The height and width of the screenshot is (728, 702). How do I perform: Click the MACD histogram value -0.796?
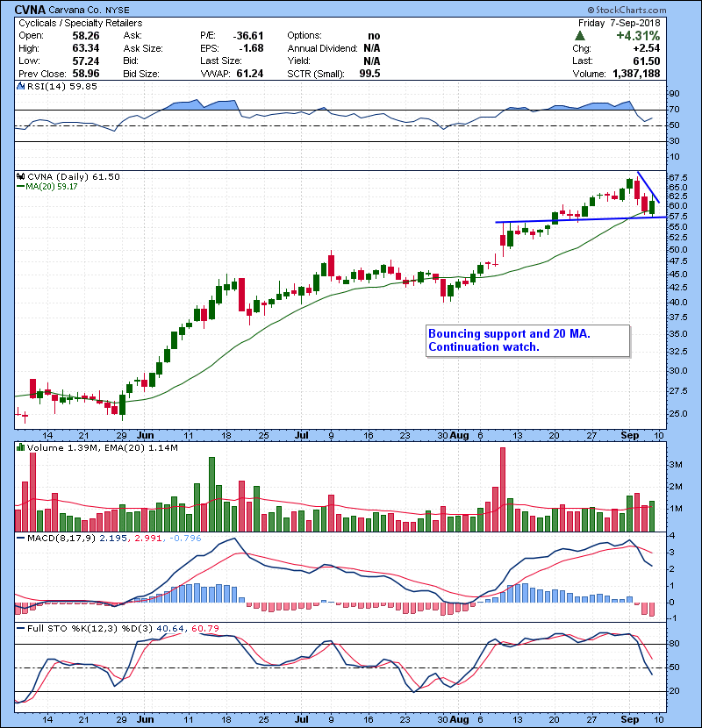click(185, 539)
